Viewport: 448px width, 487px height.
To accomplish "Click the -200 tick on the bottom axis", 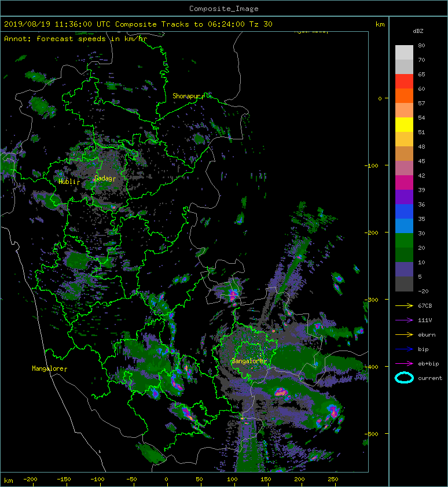I will tap(30, 479).
